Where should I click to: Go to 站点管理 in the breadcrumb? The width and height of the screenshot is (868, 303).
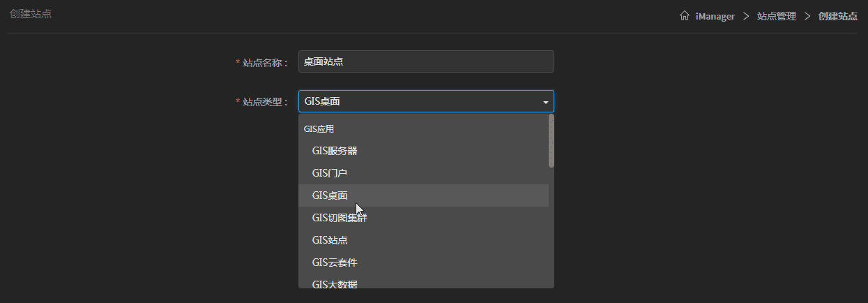[x=777, y=16]
